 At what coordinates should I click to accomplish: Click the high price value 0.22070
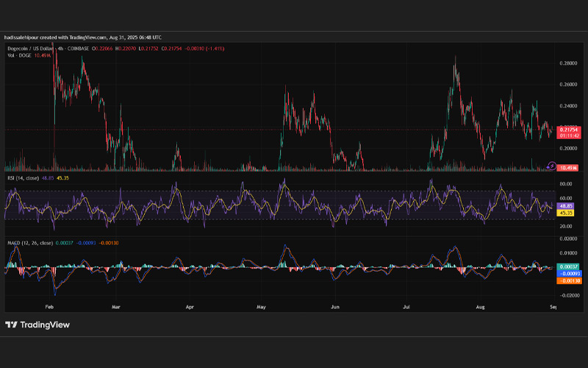[x=127, y=49]
